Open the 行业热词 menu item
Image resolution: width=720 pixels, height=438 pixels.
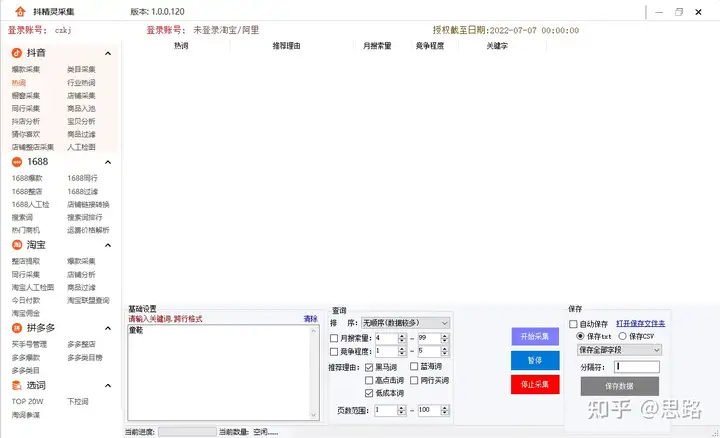81,83
